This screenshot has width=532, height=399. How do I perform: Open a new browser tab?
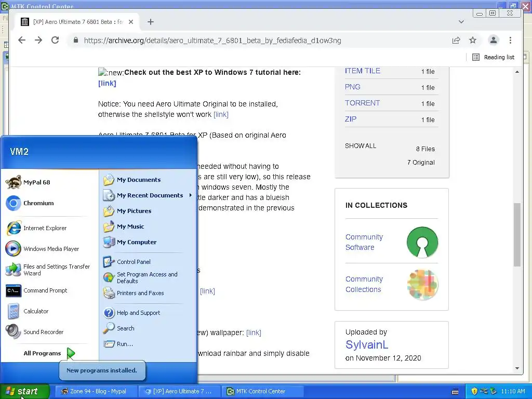(151, 22)
